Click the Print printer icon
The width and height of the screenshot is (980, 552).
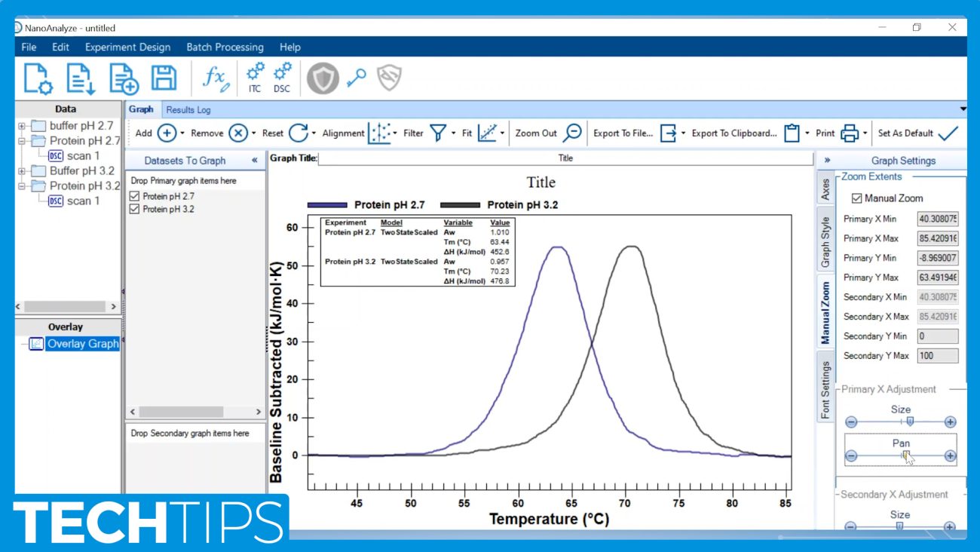pos(850,133)
